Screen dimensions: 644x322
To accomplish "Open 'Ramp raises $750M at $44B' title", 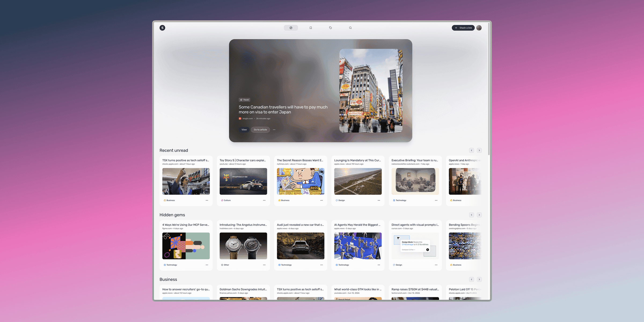I will pos(415,289).
